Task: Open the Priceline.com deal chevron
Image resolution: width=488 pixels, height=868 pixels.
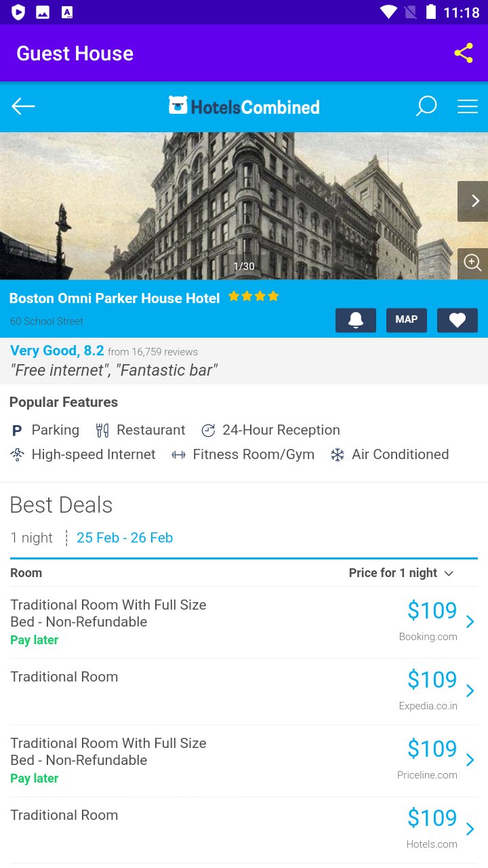Action: [470, 760]
